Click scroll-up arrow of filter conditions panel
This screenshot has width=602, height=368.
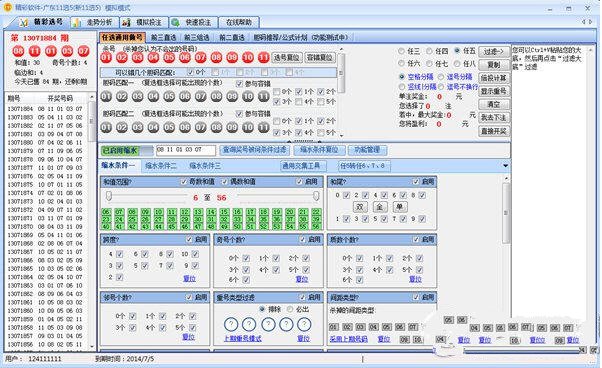click(x=506, y=178)
